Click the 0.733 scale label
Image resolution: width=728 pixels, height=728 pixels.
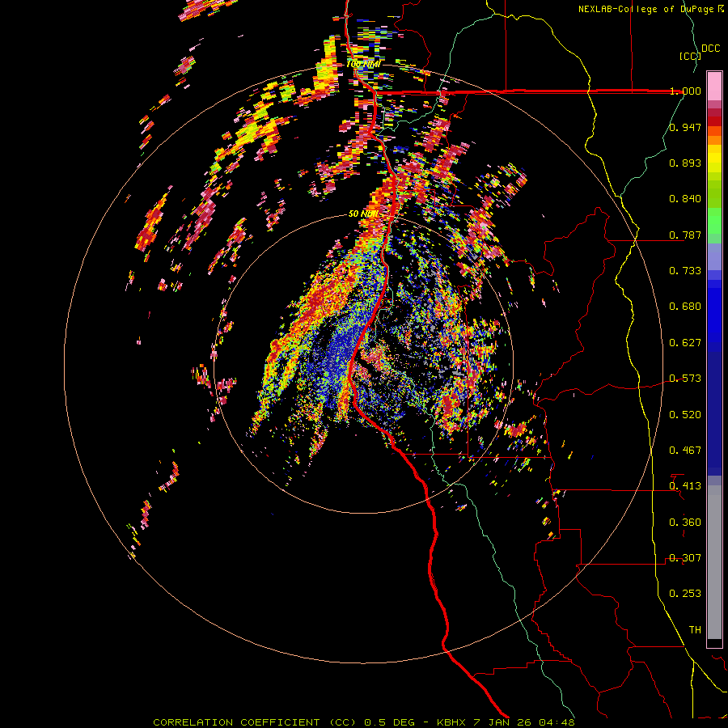pos(685,271)
